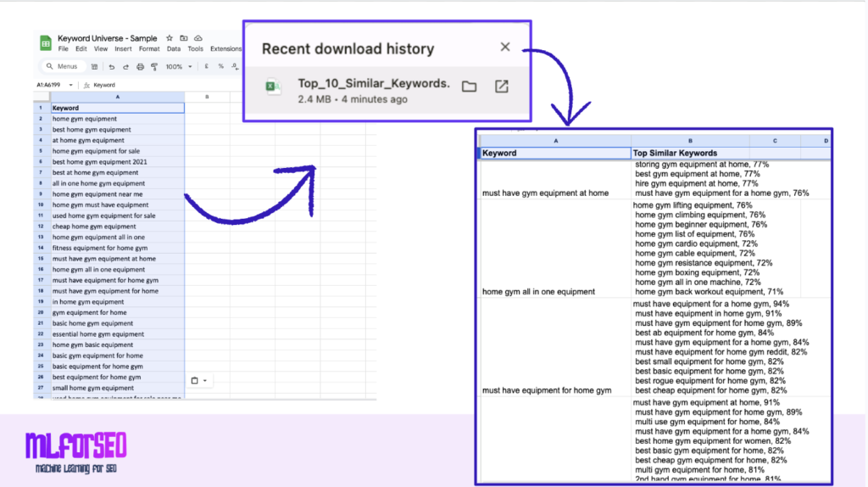Screen dimensions: 868x487
Task: Click the cloud save status icon
Action: pyautogui.click(x=198, y=38)
